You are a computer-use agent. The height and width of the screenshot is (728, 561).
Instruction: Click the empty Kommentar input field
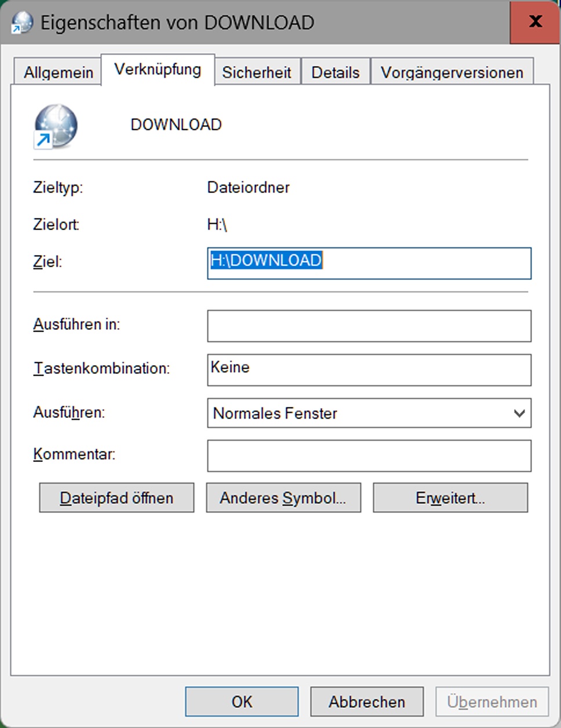point(369,456)
